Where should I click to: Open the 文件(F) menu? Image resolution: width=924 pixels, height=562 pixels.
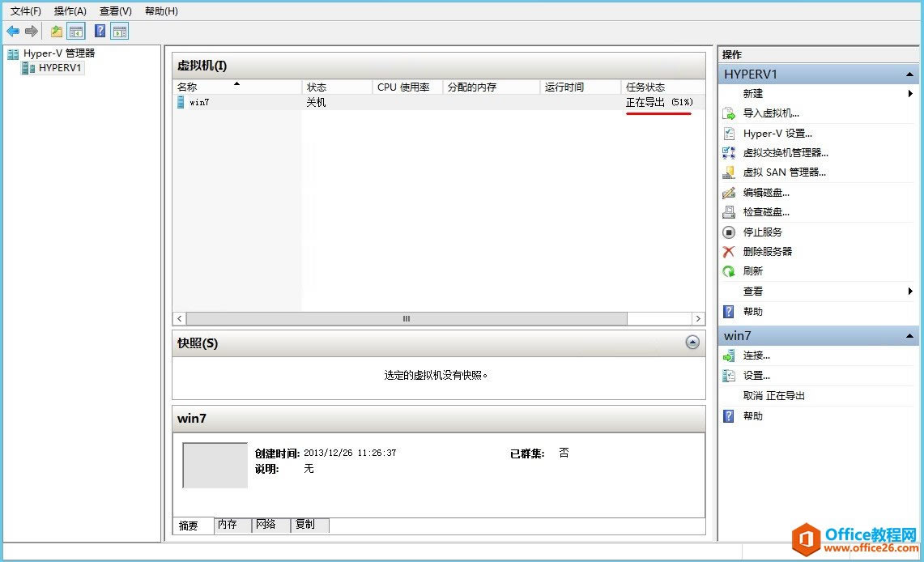25,11
